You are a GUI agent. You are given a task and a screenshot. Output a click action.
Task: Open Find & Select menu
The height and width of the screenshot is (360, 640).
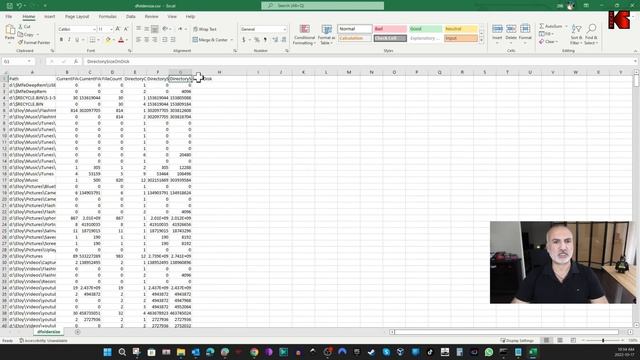[x=591, y=34]
